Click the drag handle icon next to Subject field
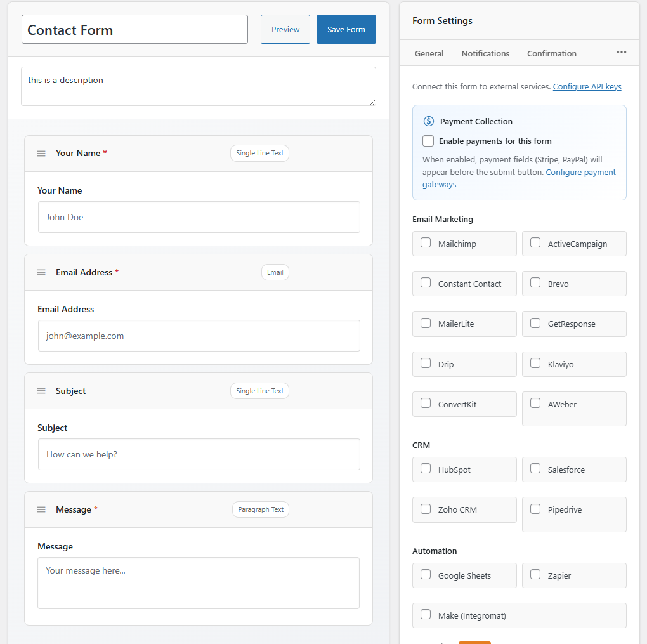647x644 pixels. tap(41, 391)
